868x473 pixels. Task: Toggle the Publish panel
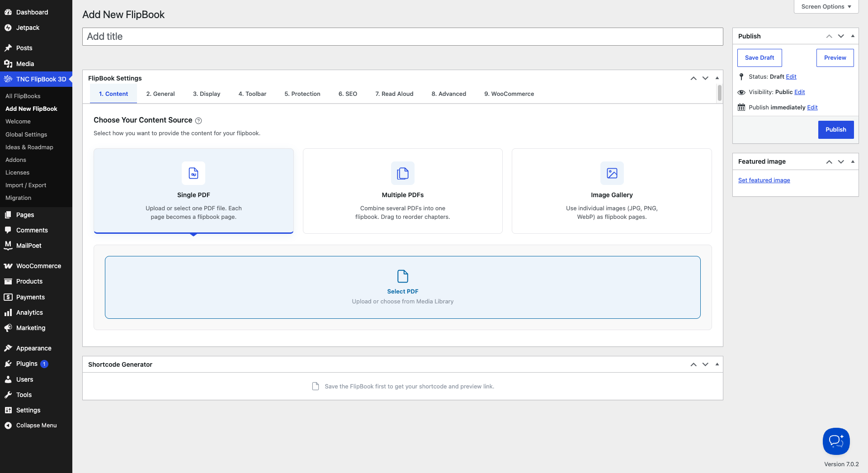pyautogui.click(x=853, y=36)
